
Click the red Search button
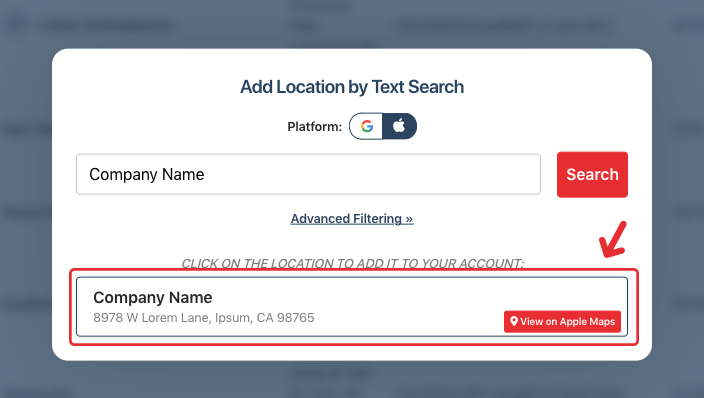(592, 174)
